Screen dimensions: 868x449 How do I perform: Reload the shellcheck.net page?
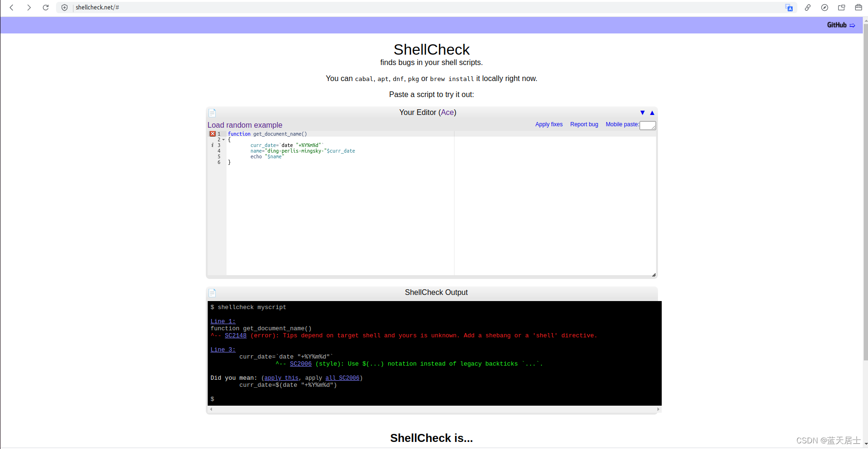click(x=46, y=8)
